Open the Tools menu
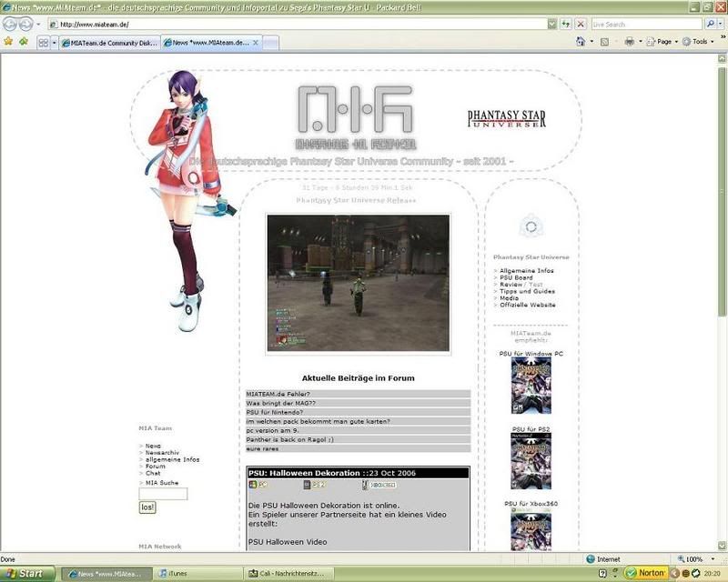The height and width of the screenshot is (582, 728). click(698, 42)
